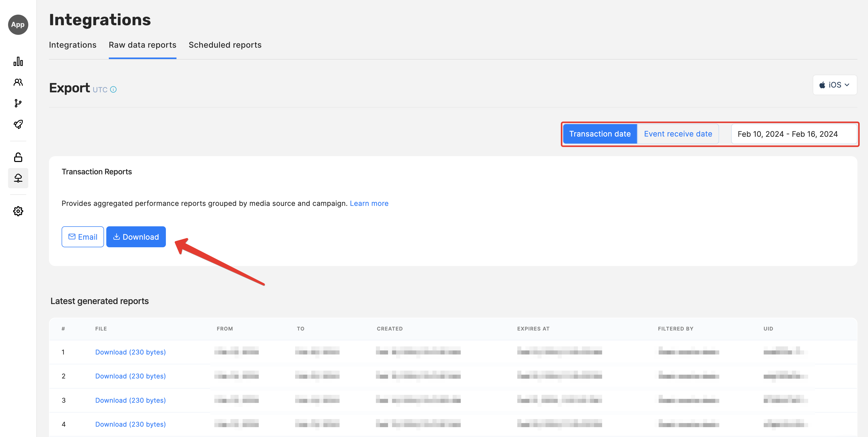Screen dimensions: 868x437
Task: Open the users sidebar icon
Action: [18, 82]
